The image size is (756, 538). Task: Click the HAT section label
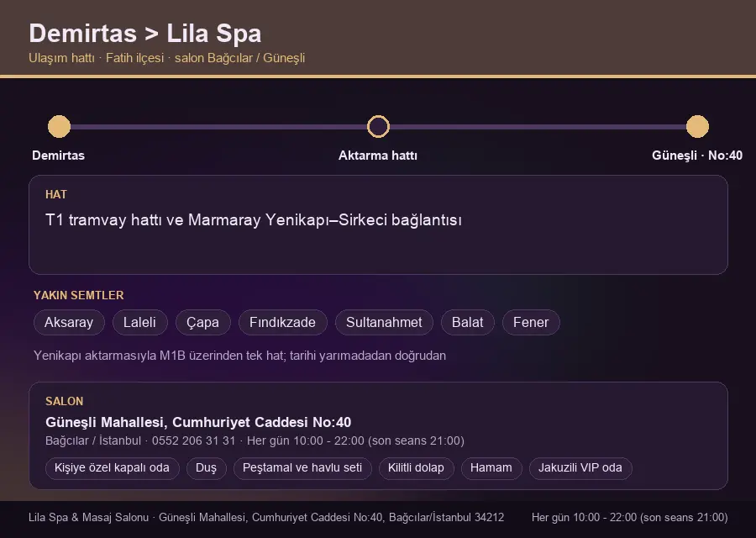tap(56, 194)
